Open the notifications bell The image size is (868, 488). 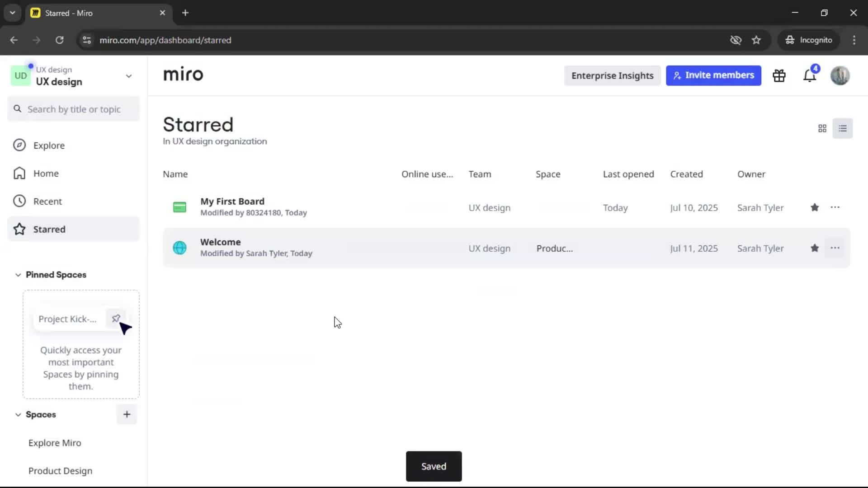[x=810, y=75]
